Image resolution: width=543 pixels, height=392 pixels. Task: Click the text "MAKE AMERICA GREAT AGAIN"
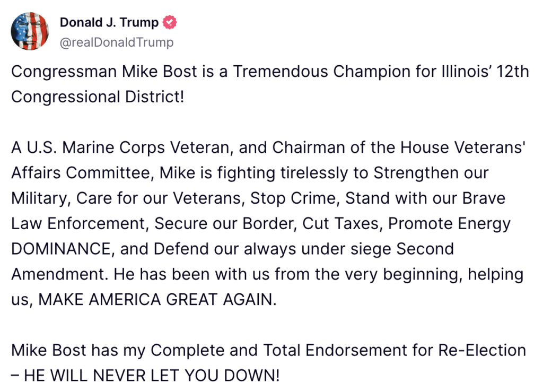pyautogui.click(x=157, y=300)
